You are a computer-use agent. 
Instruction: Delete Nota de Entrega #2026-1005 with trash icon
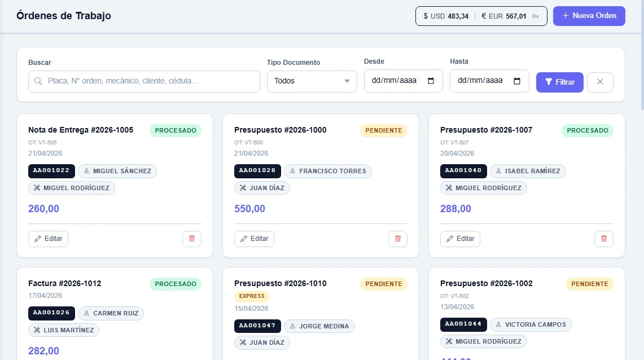tap(192, 239)
